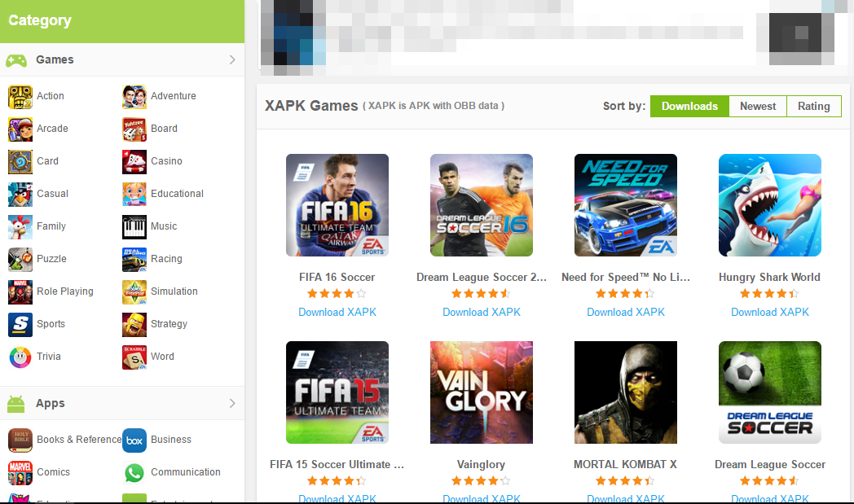854x504 pixels.
Task: Click the Business box icon
Action: (x=134, y=440)
